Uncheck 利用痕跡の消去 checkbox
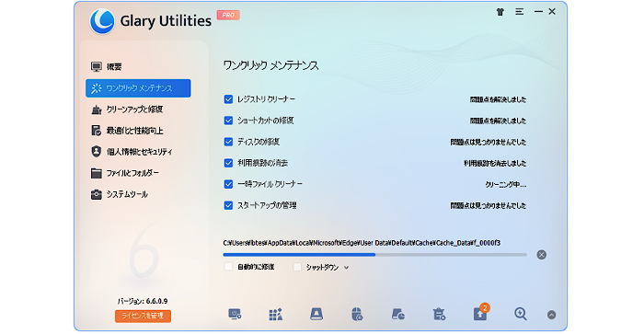 coord(228,163)
